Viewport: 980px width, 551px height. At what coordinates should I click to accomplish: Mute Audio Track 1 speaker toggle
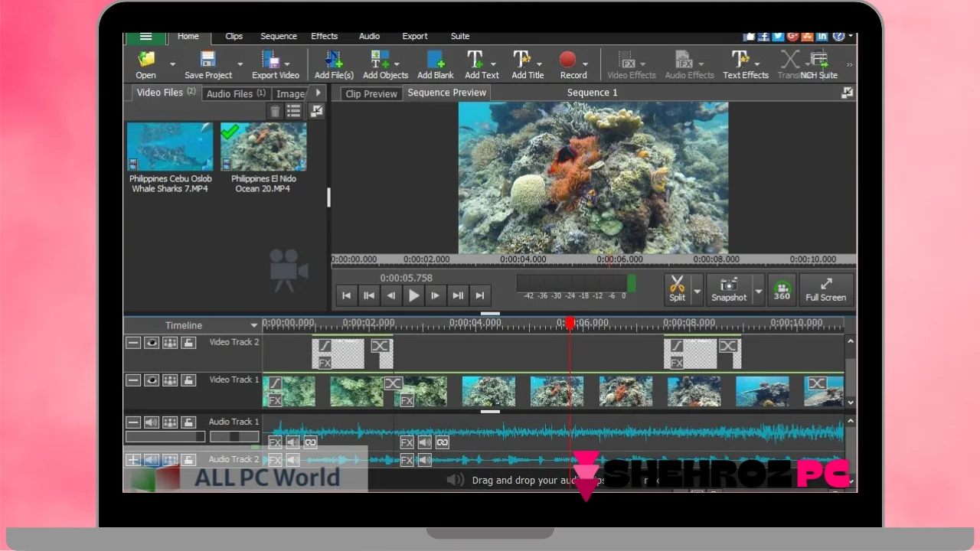(152, 422)
